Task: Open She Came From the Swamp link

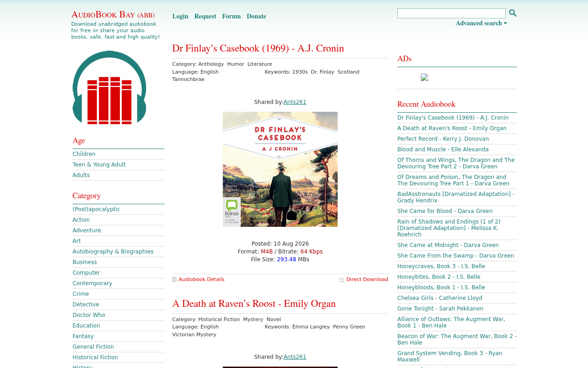Action: [456, 256]
